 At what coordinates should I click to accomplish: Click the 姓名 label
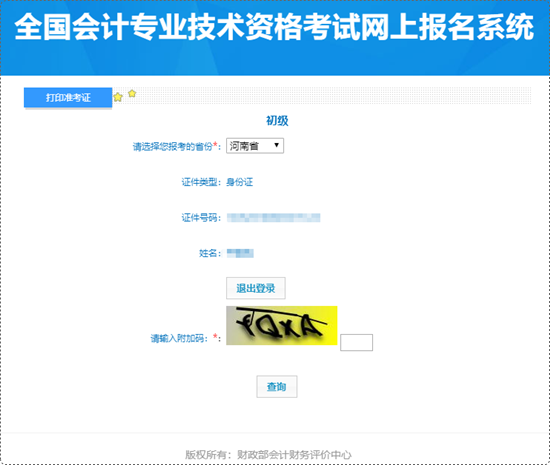tap(210, 253)
